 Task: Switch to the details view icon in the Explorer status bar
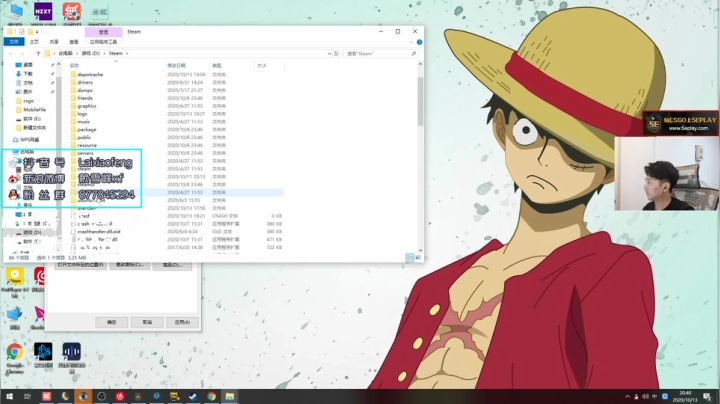[x=409, y=258]
